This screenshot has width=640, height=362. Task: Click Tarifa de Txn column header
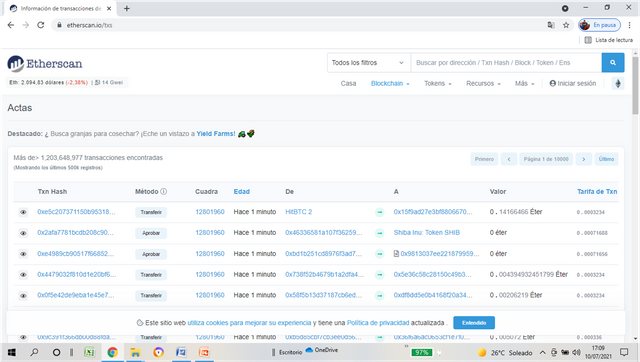click(x=597, y=191)
